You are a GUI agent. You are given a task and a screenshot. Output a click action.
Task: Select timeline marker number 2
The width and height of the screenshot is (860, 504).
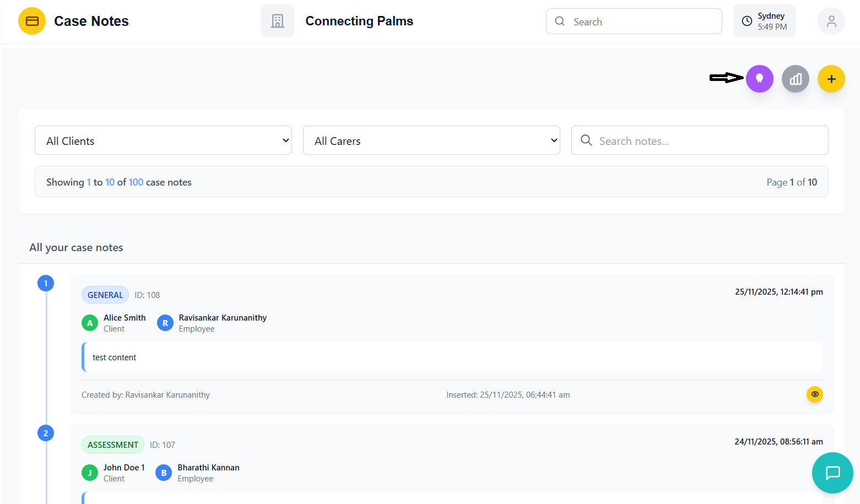click(x=46, y=433)
